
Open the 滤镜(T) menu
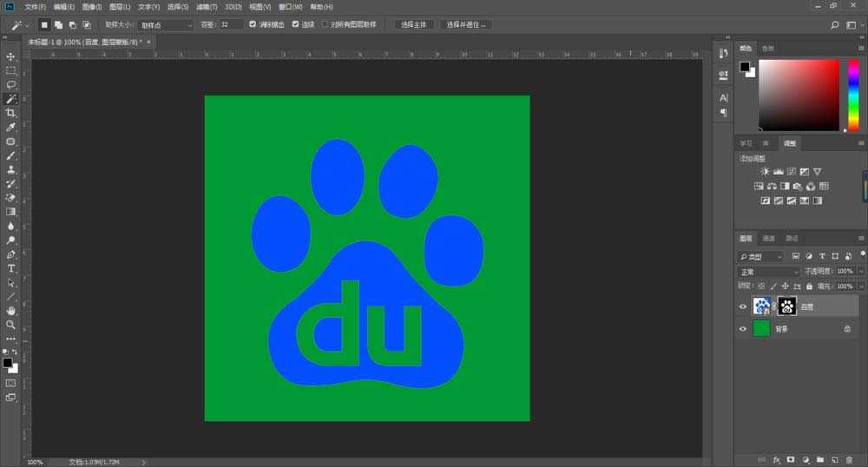coord(207,7)
